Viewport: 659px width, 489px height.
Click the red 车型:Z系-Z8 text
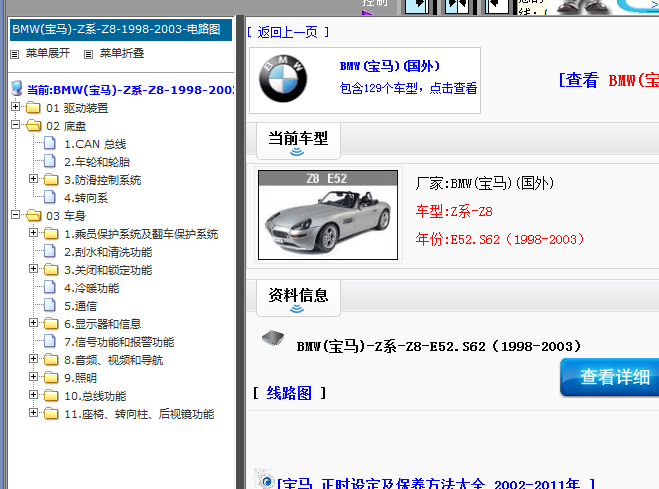pyautogui.click(x=454, y=211)
